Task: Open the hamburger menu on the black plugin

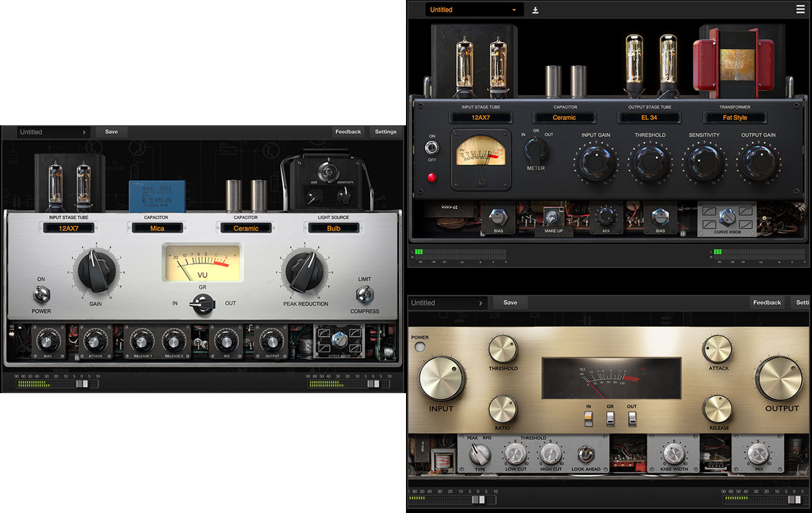Action: click(x=800, y=9)
